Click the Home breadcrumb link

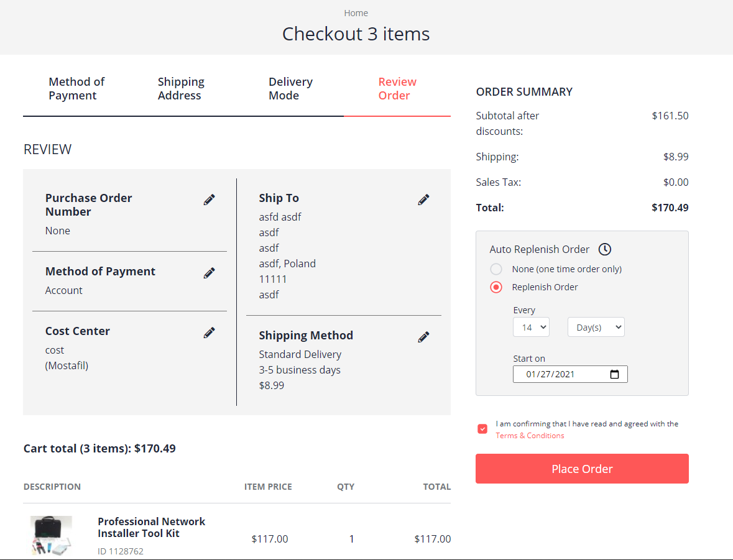tap(356, 13)
